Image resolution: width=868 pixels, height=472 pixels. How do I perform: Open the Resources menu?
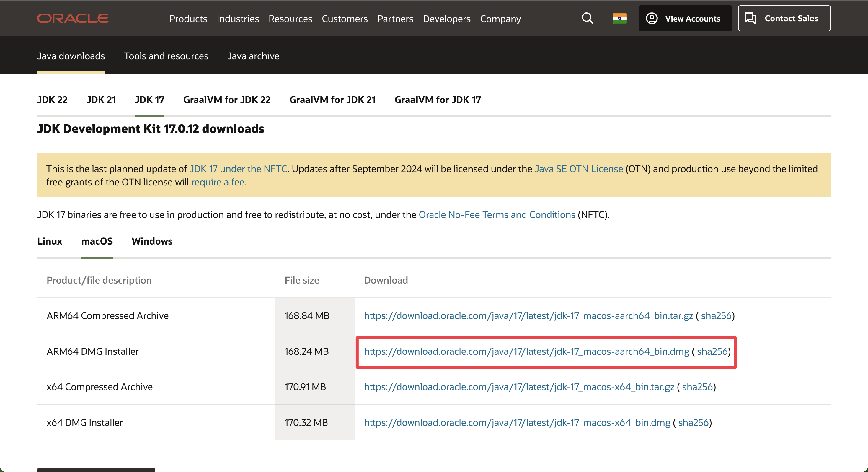(291, 19)
